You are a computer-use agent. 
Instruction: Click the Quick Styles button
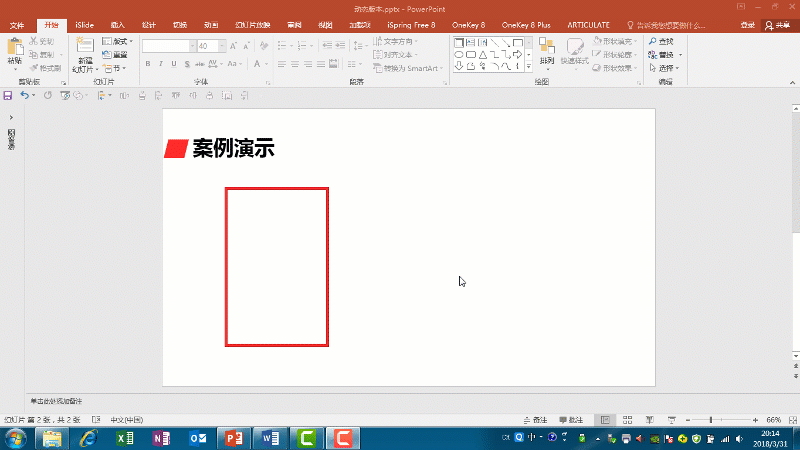574,53
